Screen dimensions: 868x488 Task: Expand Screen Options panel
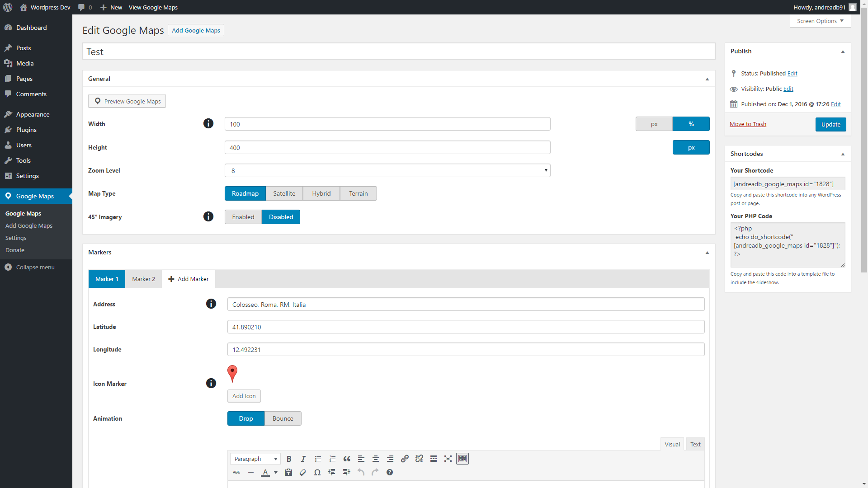pyautogui.click(x=821, y=21)
